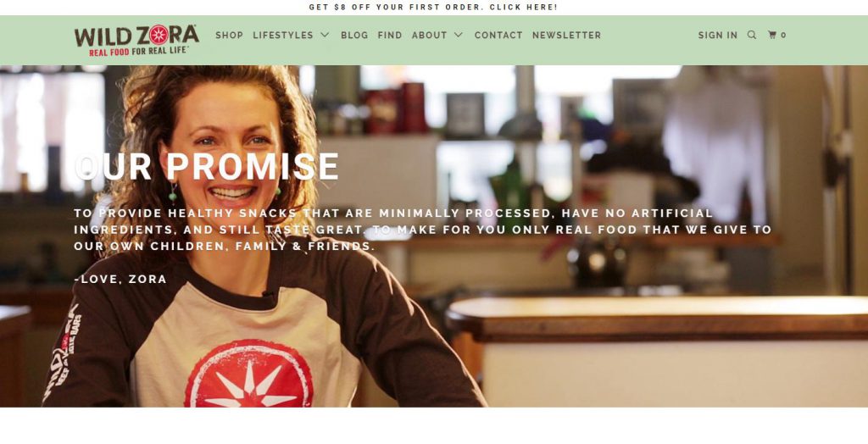Image resolution: width=868 pixels, height=444 pixels.
Task: Open the Lifestyles menu
Action: pos(283,35)
